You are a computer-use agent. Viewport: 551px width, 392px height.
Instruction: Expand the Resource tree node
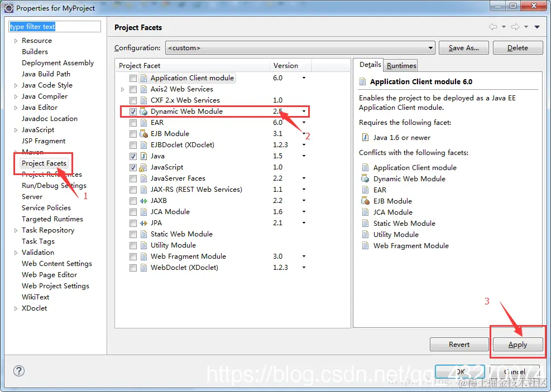click(x=16, y=41)
